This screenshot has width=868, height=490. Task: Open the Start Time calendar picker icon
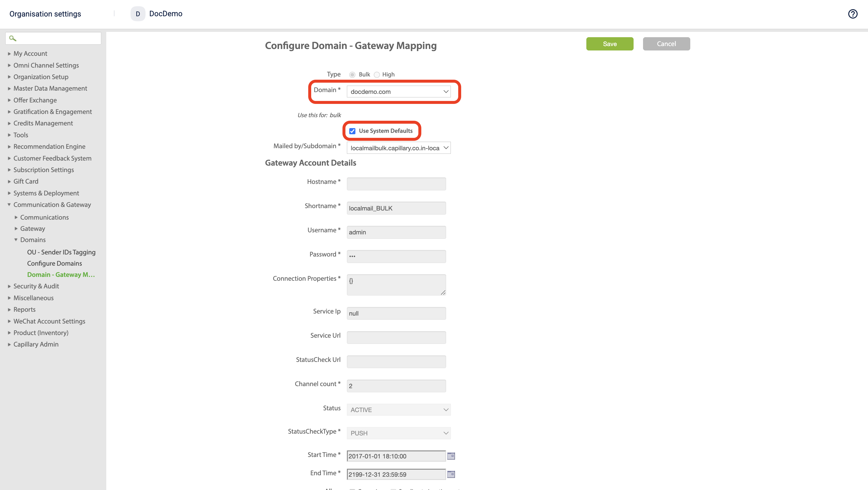[451, 456]
